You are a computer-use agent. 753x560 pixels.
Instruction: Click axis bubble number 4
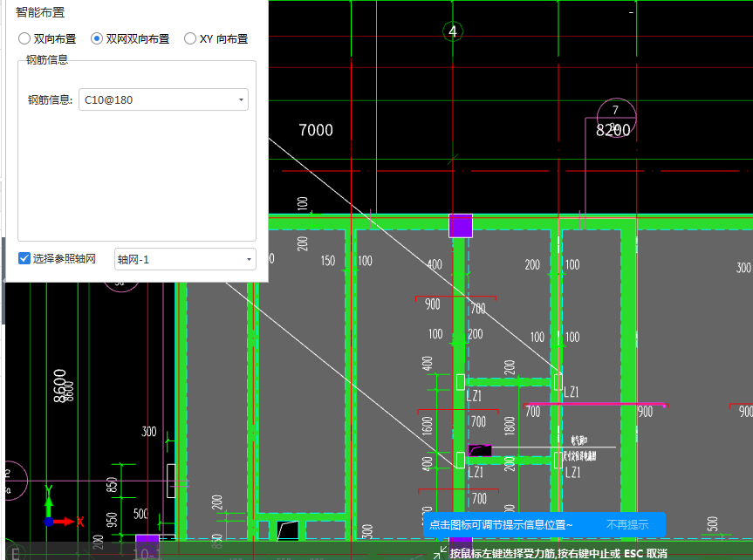[x=452, y=31]
